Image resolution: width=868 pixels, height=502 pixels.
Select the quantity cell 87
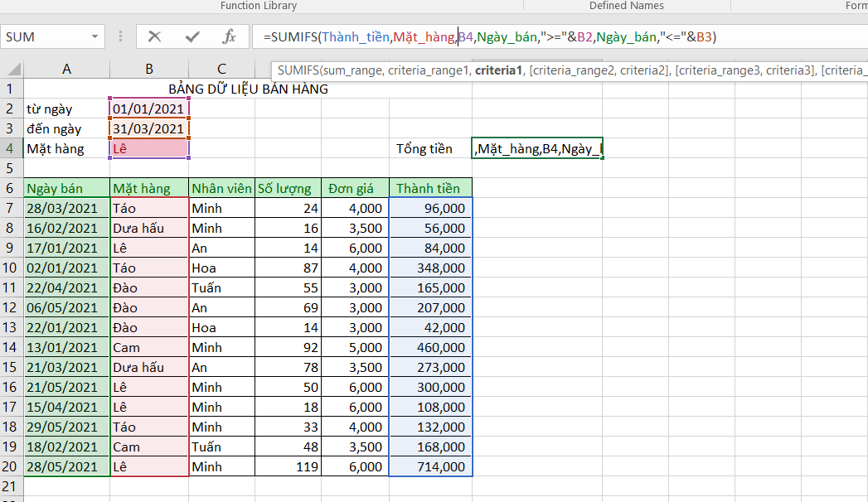tap(288, 268)
